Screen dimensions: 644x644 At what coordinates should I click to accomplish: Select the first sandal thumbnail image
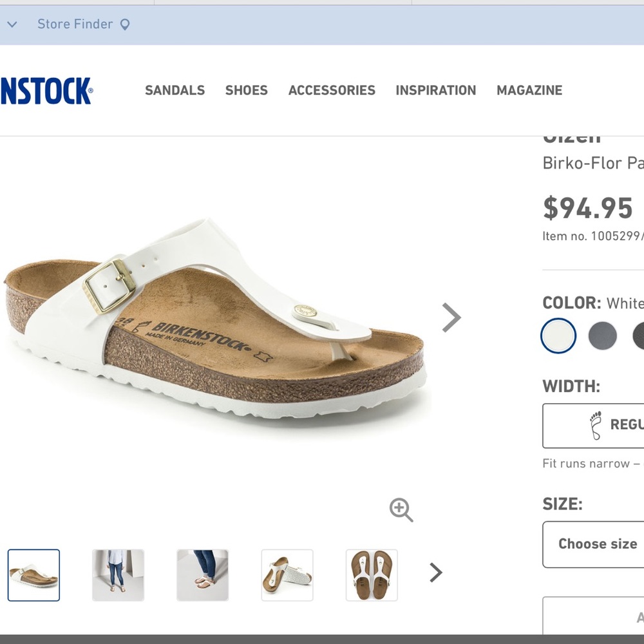(33, 575)
